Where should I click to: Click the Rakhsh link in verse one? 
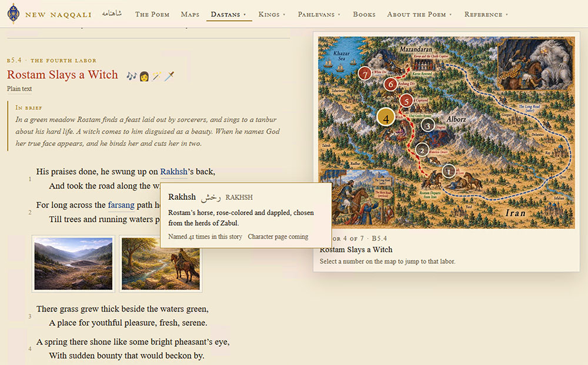click(173, 172)
